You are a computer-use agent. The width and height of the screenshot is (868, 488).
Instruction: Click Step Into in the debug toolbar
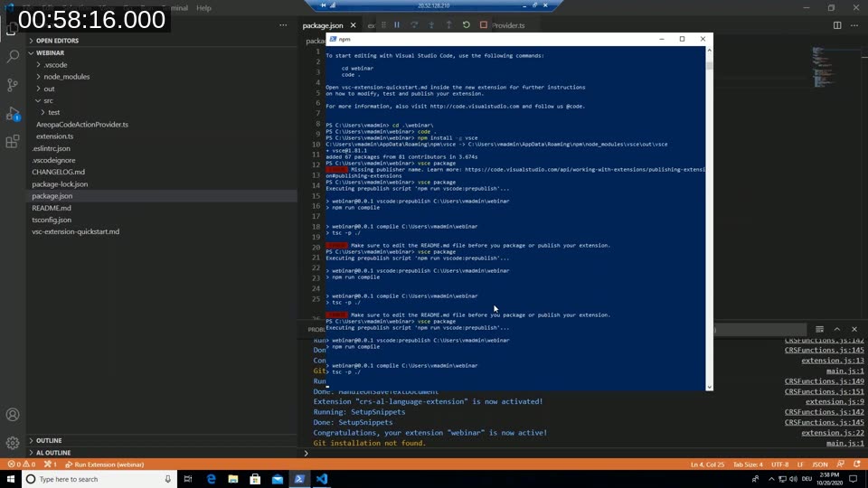point(431,25)
